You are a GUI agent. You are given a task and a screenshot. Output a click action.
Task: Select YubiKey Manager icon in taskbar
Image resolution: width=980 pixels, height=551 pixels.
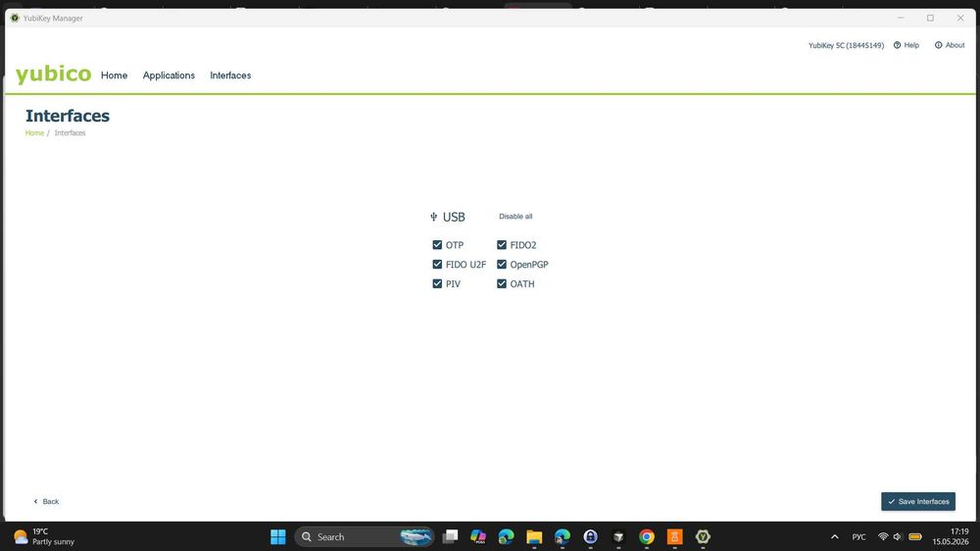(x=703, y=536)
